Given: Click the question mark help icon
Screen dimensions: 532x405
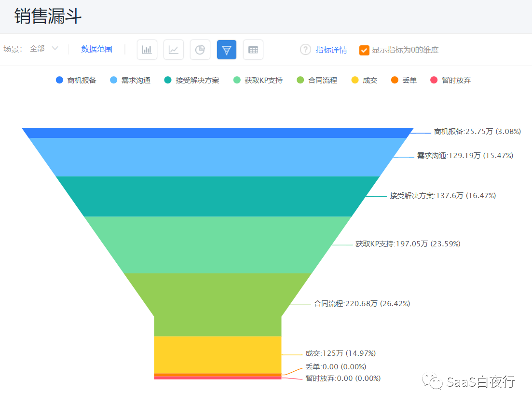Looking at the screenshot, I should [x=305, y=50].
